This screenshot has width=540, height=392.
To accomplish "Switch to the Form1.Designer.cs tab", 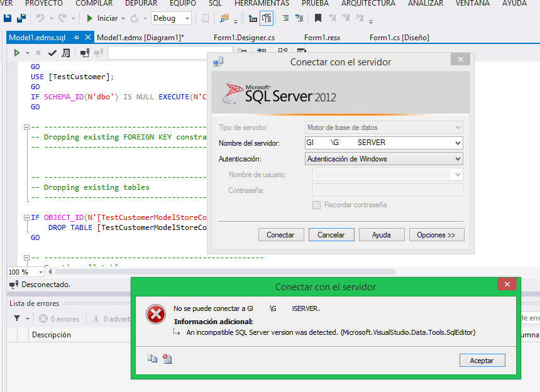I will tap(244, 38).
